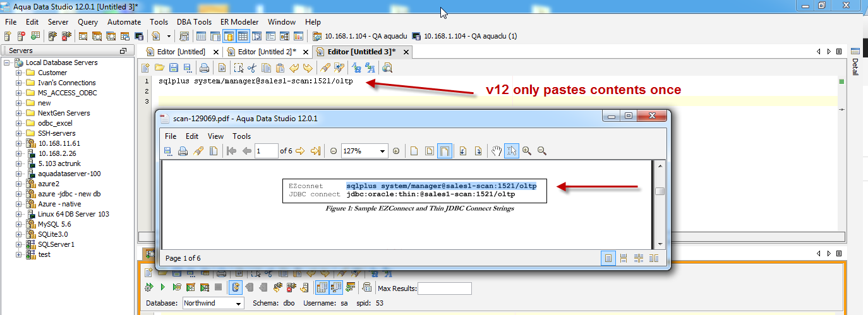This screenshot has height=315, width=868.
Task: Collapse Local Database Servers tree node
Action: pyautogui.click(x=7, y=62)
